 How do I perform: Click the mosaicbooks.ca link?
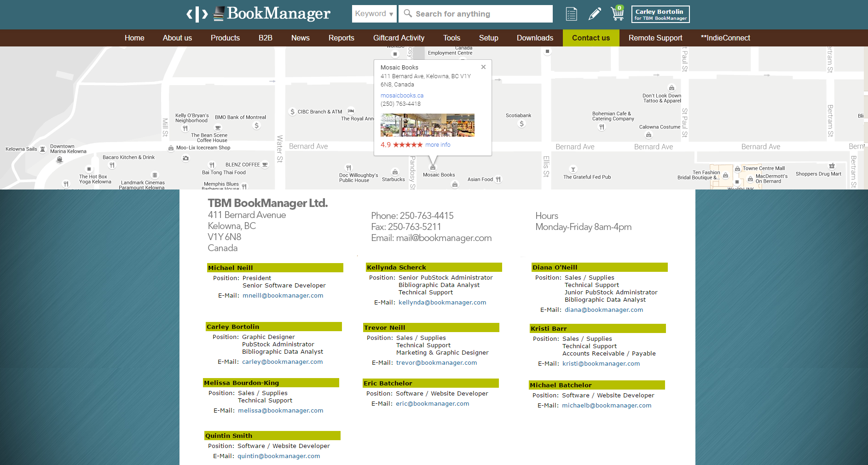[x=402, y=96]
